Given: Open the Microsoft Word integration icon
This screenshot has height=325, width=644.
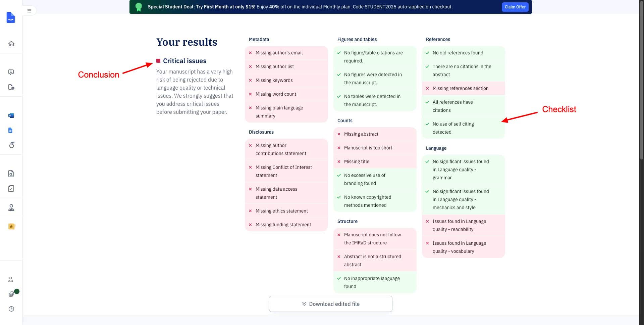Looking at the screenshot, I should click(11, 115).
